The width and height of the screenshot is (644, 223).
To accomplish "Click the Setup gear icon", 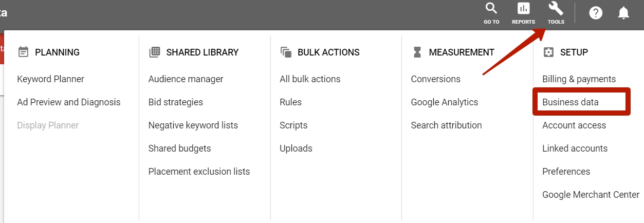I will (548, 52).
